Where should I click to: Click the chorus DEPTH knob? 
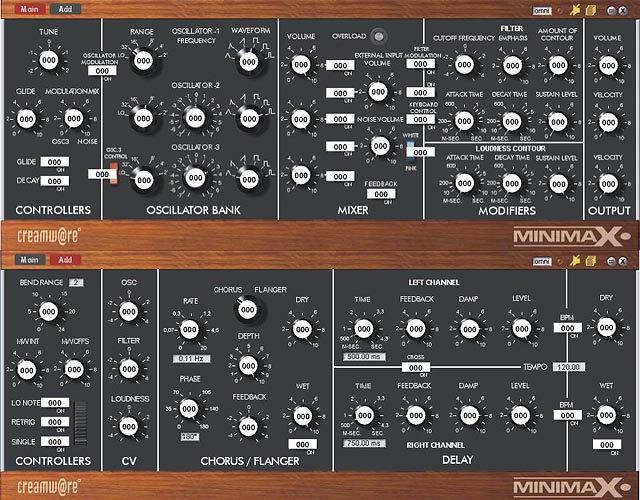pos(248,366)
